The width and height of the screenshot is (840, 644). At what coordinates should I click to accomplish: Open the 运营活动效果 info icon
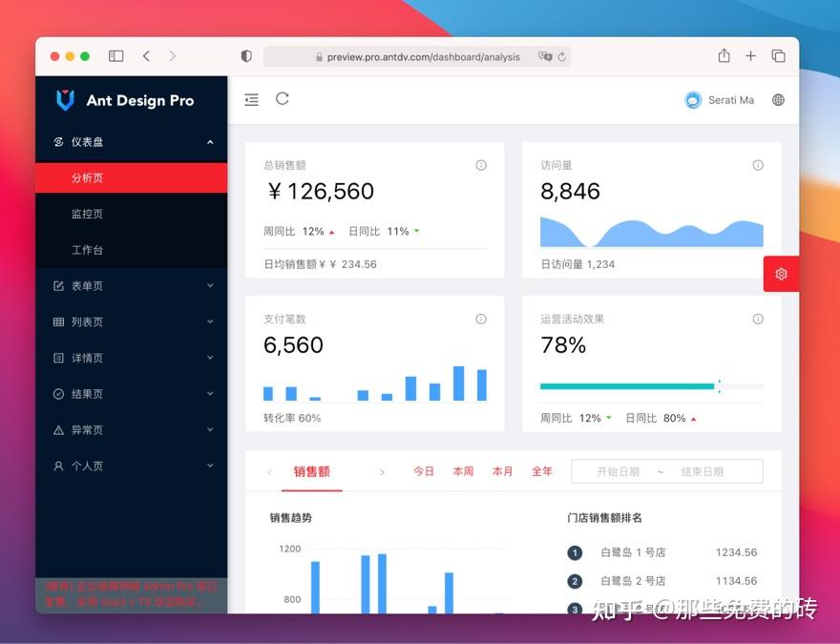point(758,319)
